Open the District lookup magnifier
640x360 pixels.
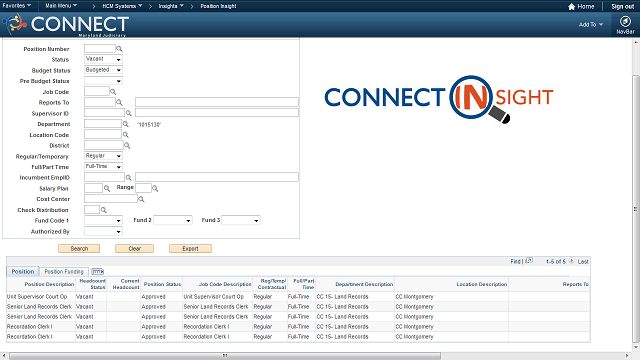127,145
